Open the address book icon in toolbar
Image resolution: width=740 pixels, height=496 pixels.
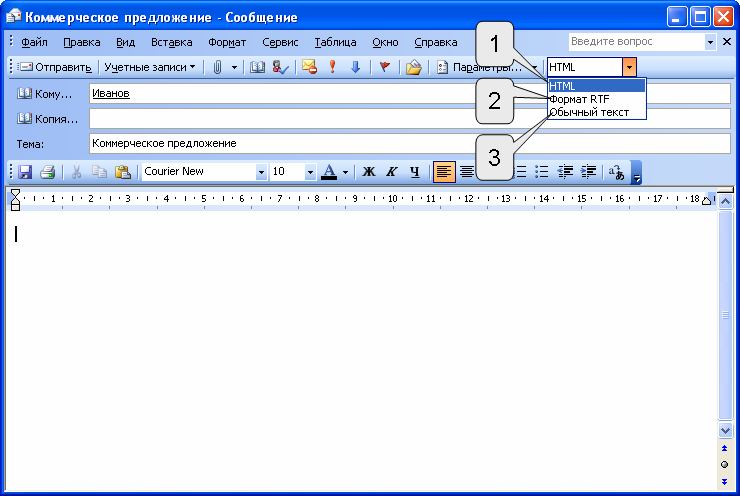point(257,67)
